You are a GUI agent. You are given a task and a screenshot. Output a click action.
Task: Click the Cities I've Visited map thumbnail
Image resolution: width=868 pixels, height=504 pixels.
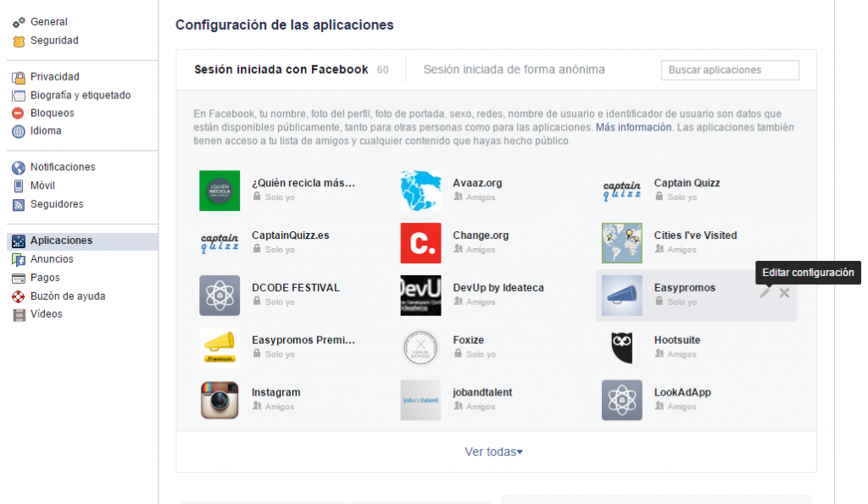pyautogui.click(x=621, y=243)
